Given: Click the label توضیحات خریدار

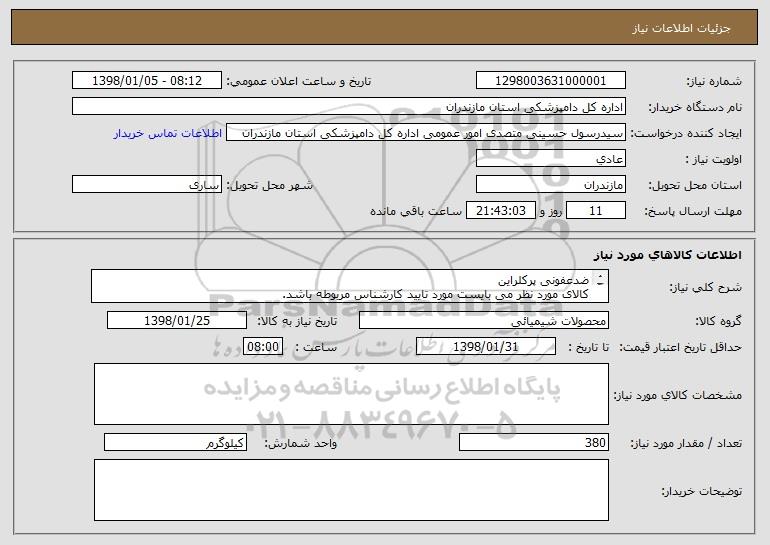Looking at the screenshot, I should point(702,491).
